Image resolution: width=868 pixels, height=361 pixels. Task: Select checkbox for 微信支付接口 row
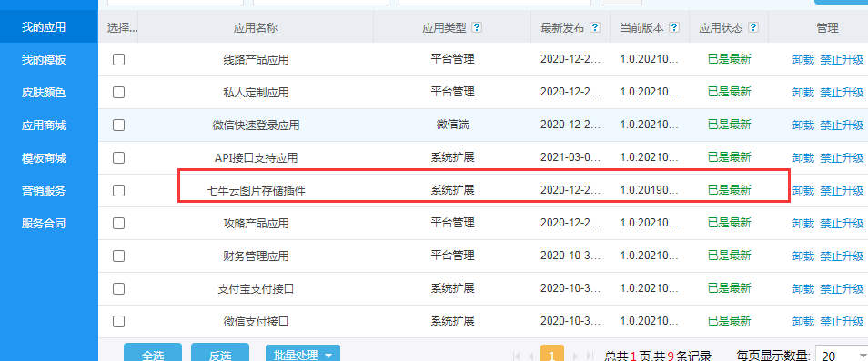coord(118,321)
